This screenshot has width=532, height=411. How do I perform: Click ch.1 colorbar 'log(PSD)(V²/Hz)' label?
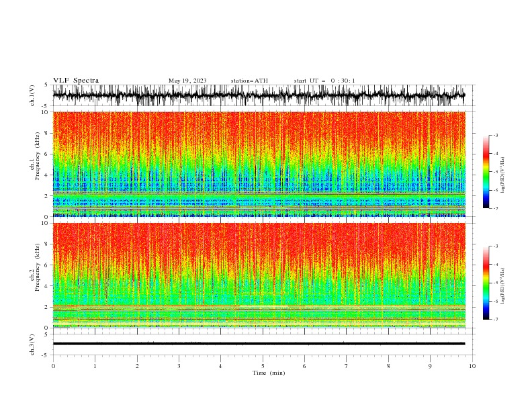503,175
